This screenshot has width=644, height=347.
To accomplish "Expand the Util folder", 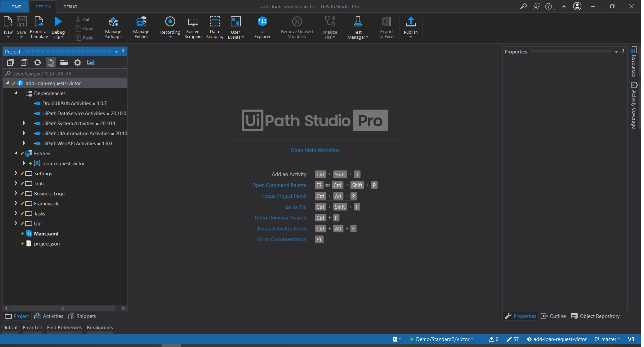I will coord(16,223).
